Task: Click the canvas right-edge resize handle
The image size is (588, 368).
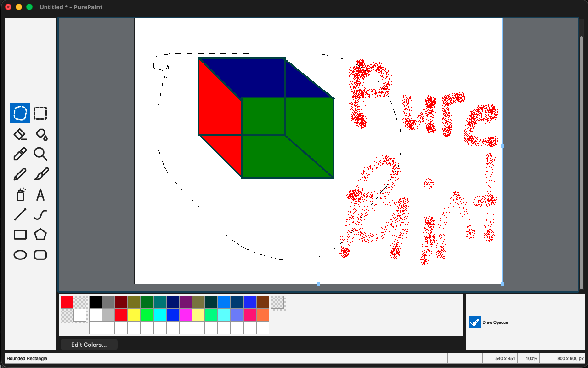Action: coord(502,146)
